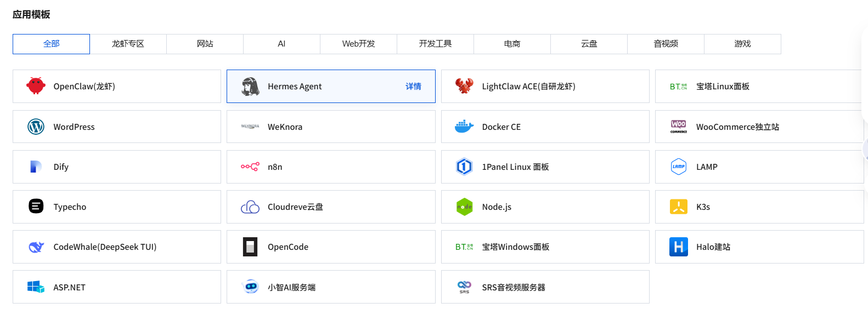
Task: Click the WordPress template name
Action: pos(74,127)
